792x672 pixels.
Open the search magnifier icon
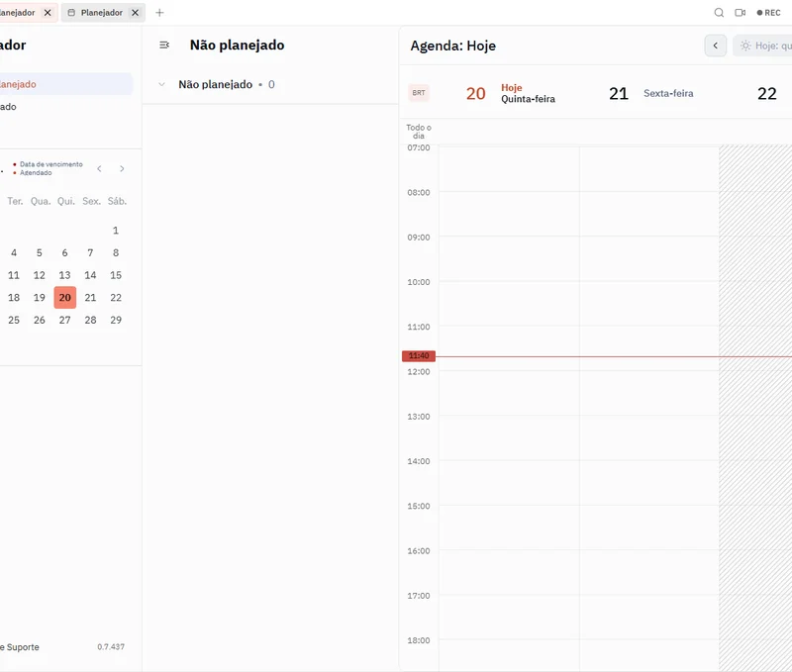pyautogui.click(x=719, y=13)
